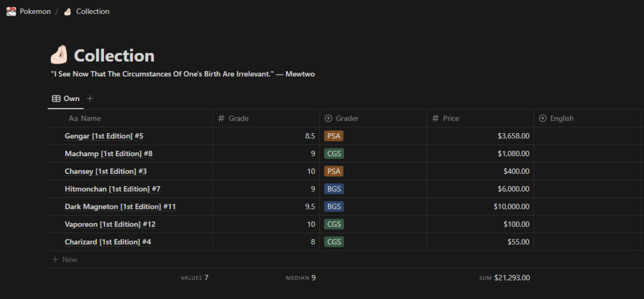Click the Collection breadcrumb link

point(93,12)
